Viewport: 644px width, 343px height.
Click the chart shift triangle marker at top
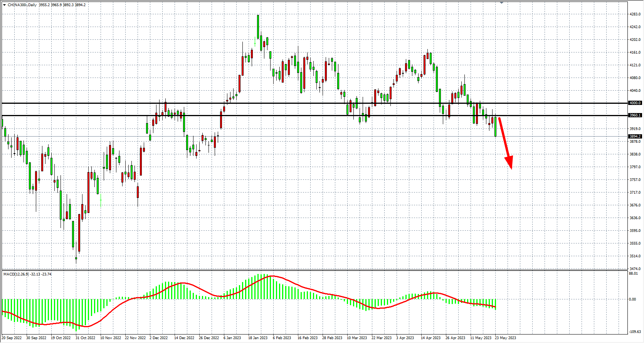click(x=501, y=3)
